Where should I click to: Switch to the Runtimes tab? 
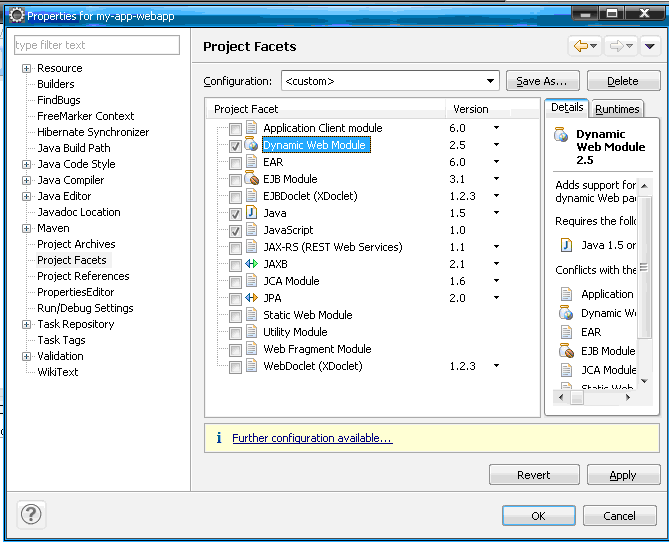617,109
